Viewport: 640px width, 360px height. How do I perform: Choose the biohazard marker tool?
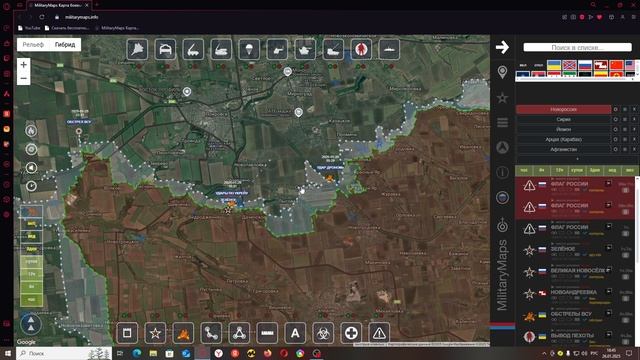pyautogui.click(x=323, y=333)
